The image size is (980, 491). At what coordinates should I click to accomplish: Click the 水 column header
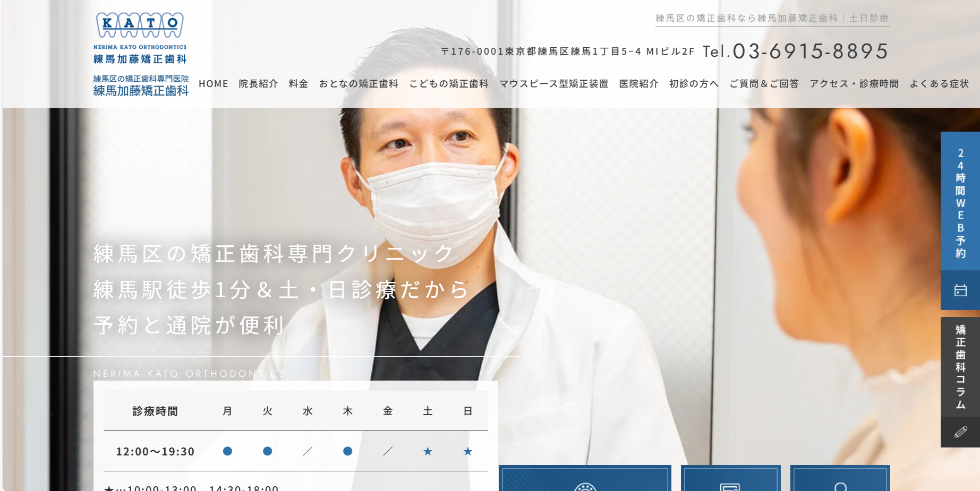click(x=308, y=411)
